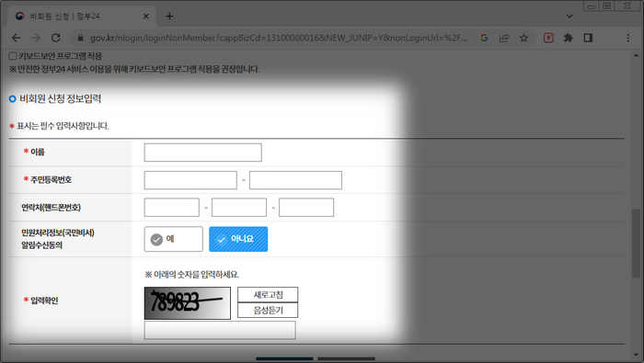Click the captcha image 789823

[188, 303]
